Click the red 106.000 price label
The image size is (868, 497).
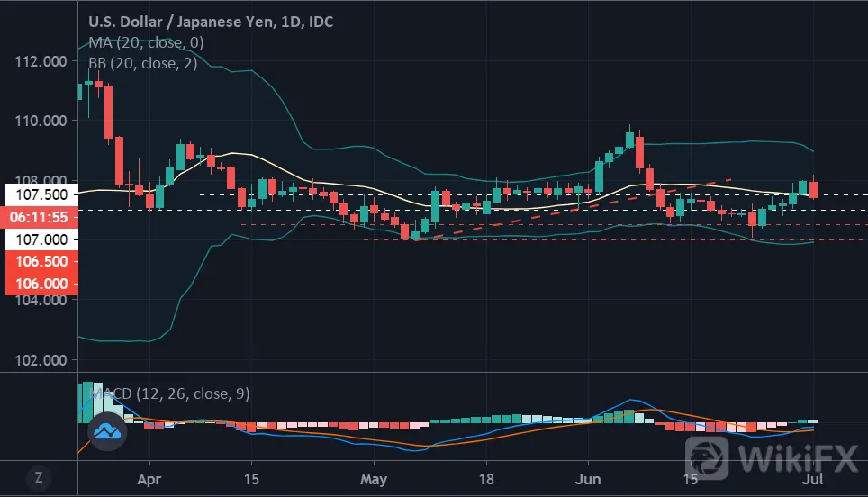click(x=41, y=284)
